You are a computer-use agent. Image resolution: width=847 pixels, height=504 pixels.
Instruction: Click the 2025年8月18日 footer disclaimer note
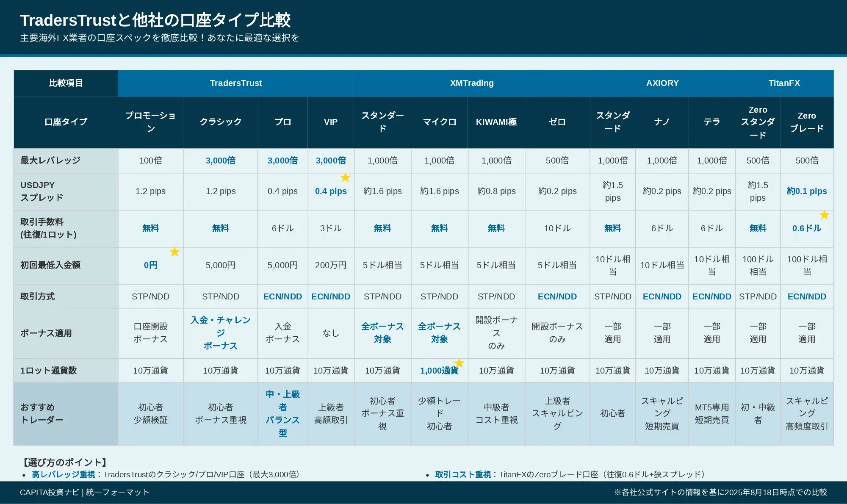720,492
